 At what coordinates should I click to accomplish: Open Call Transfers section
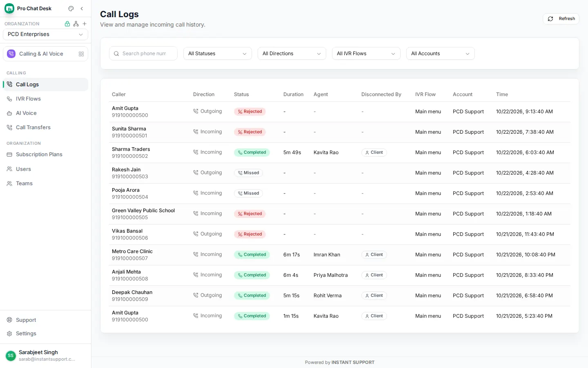pyautogui.click(x=45, y=128)
